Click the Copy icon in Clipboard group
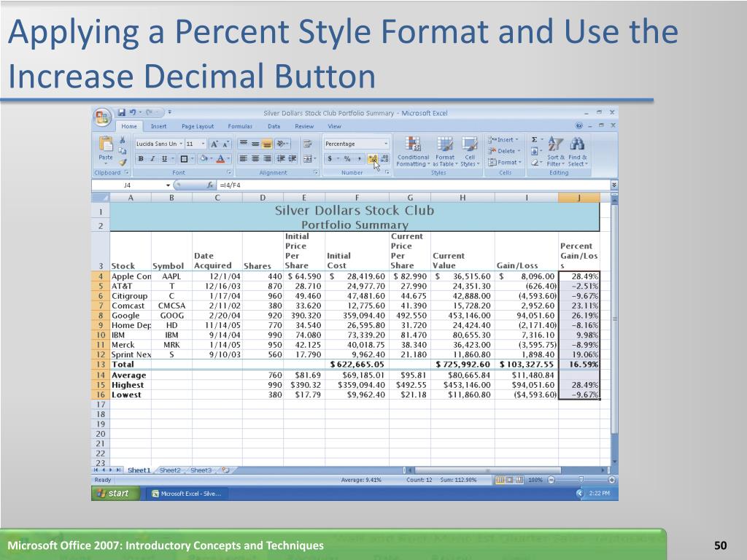 123,151
